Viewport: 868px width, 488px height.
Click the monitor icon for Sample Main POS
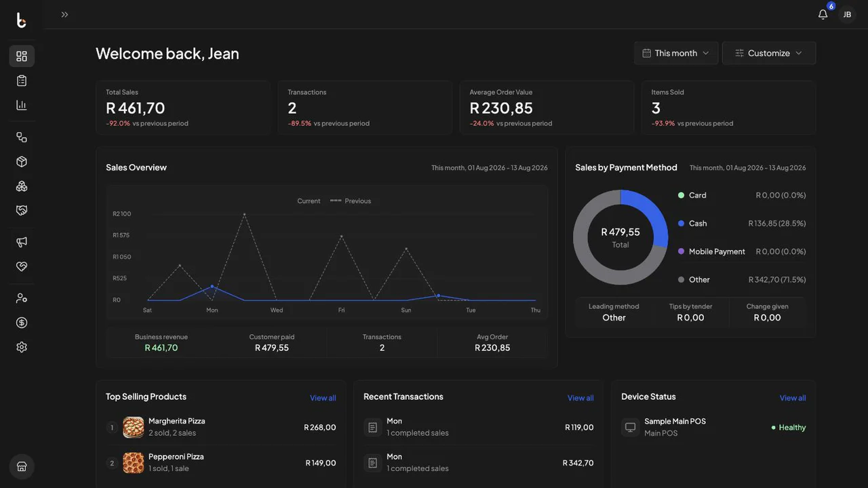point(630,427)
